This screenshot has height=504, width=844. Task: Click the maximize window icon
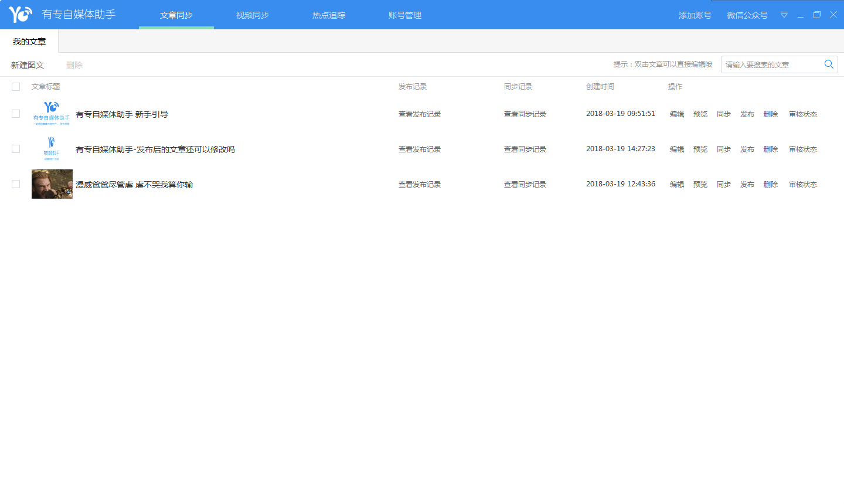[817, 15]
